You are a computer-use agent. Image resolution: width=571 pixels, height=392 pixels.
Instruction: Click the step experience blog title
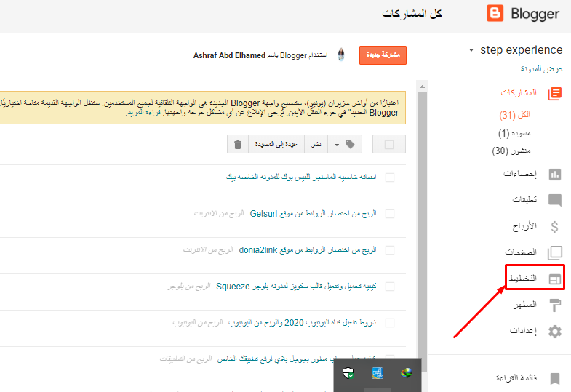521,50
